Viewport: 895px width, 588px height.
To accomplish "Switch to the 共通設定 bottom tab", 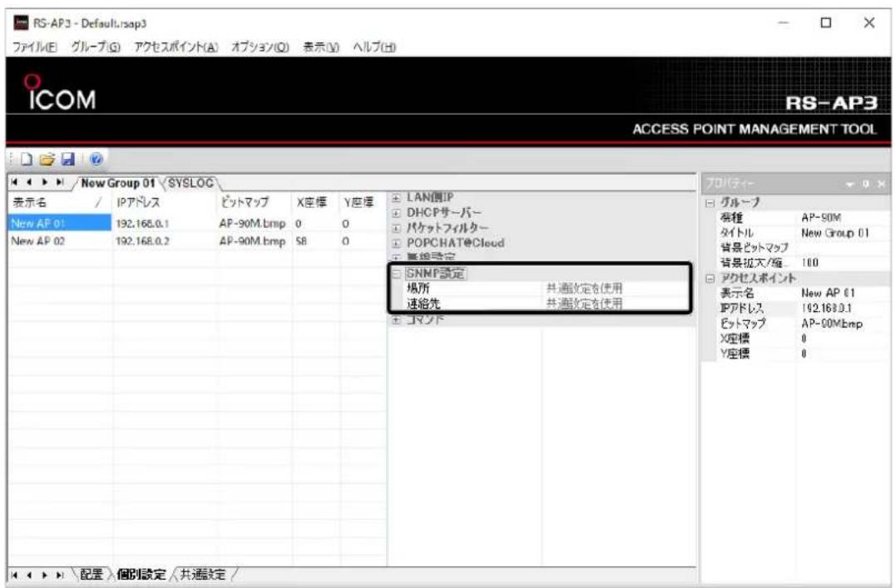I will [x=203, y=575].
